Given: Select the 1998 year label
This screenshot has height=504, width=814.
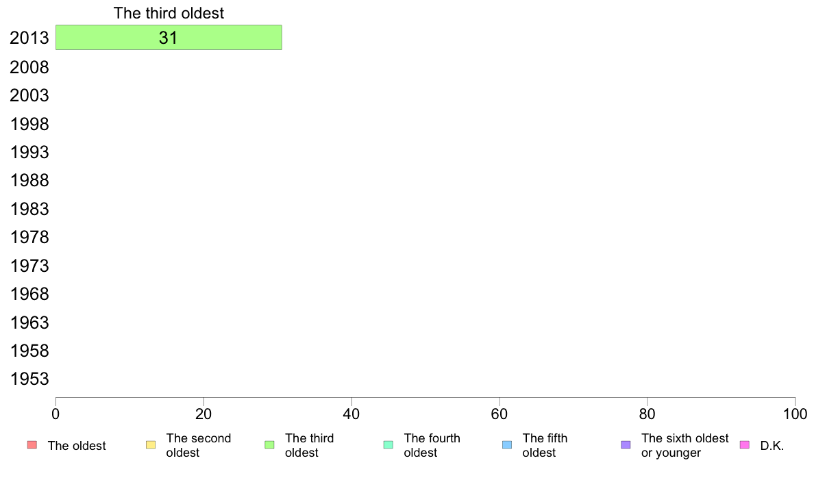Looking at the screenshot, I should coord(29,124).
